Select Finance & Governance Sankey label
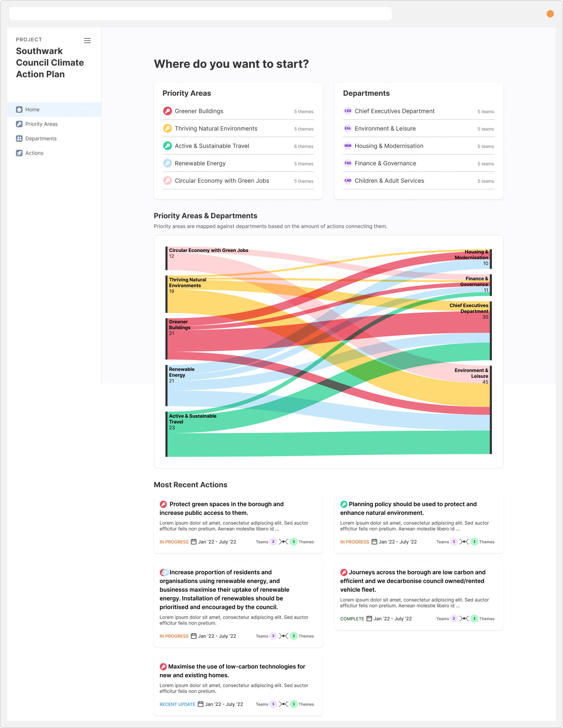Screen dimensions: 563x728 click(x=474, y=281)
